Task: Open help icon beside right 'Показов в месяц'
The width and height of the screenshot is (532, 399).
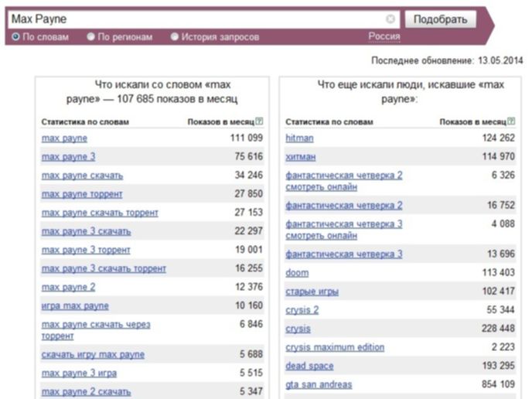Action: click(x=511, y=121)
